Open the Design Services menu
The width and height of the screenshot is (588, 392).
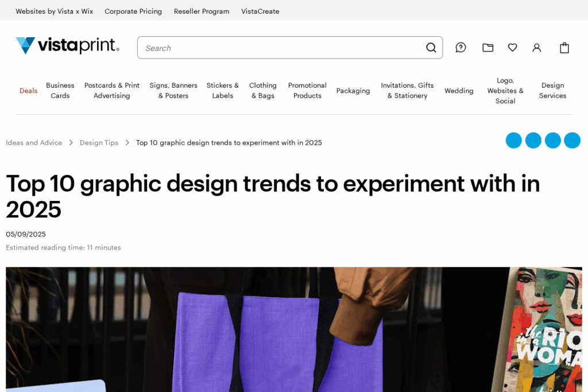[x=552, y=90]
